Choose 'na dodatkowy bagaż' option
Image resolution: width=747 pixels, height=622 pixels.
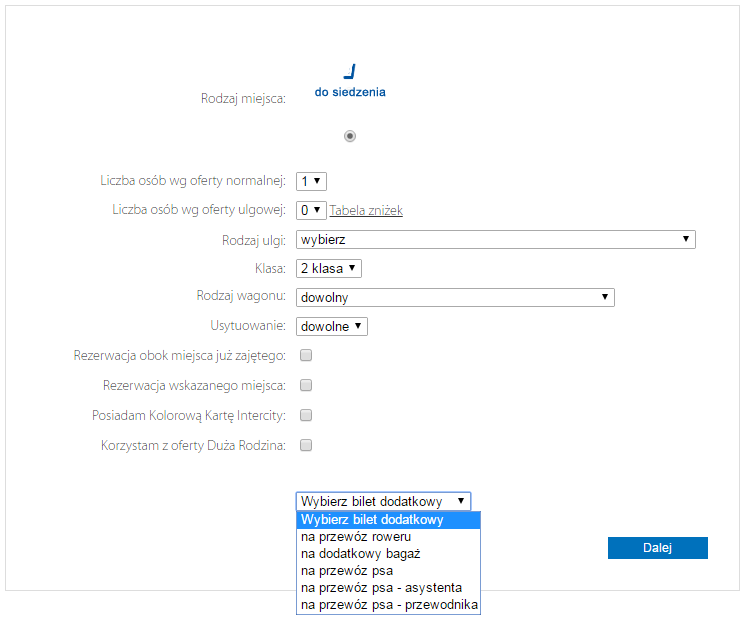click(x=388, y=553)
